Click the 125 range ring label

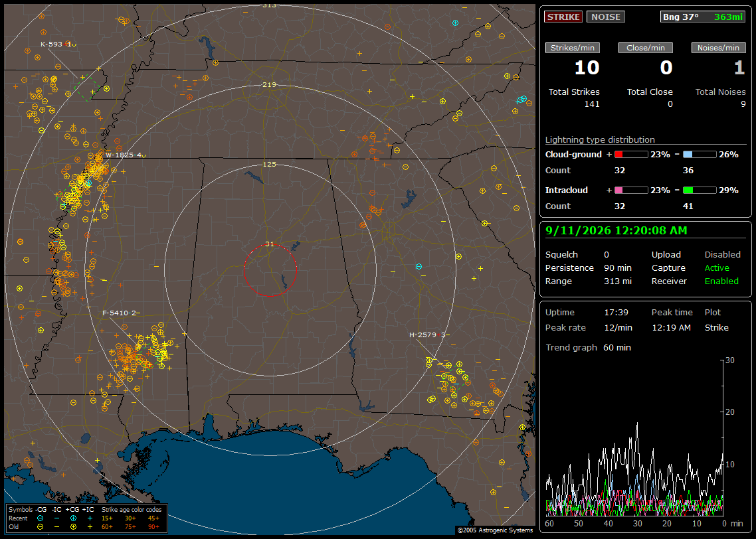(x=270, y=164)
